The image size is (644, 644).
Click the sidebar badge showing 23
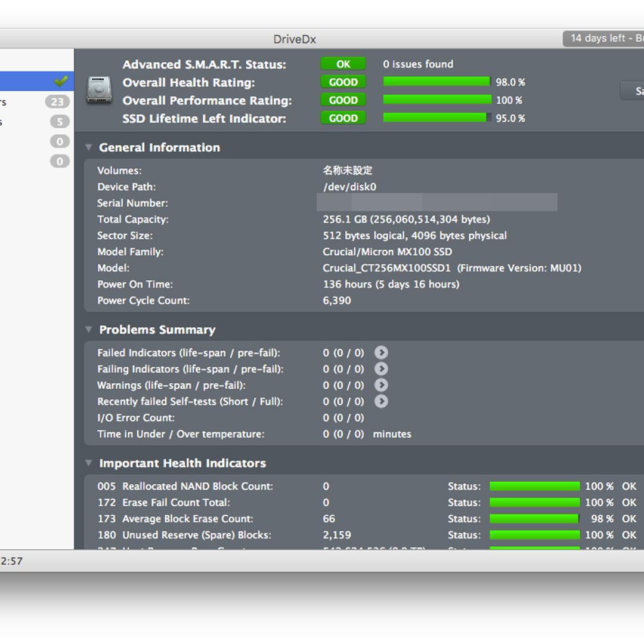[57, 101]
